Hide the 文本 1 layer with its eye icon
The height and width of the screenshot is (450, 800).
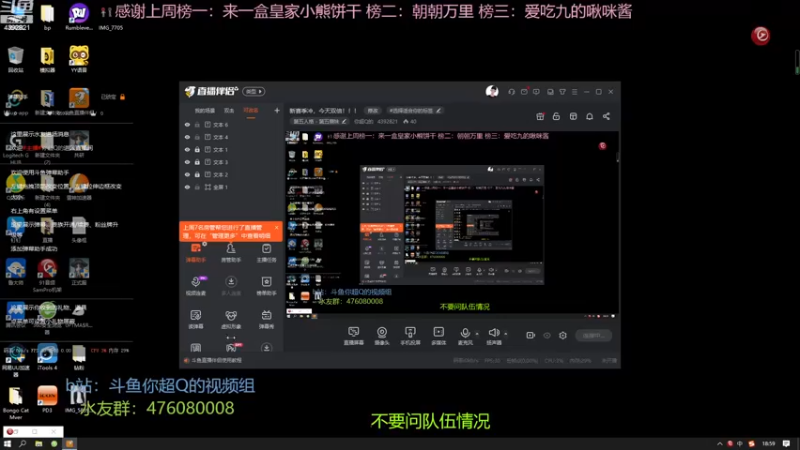pyautogui.click(x=187, y=149)
